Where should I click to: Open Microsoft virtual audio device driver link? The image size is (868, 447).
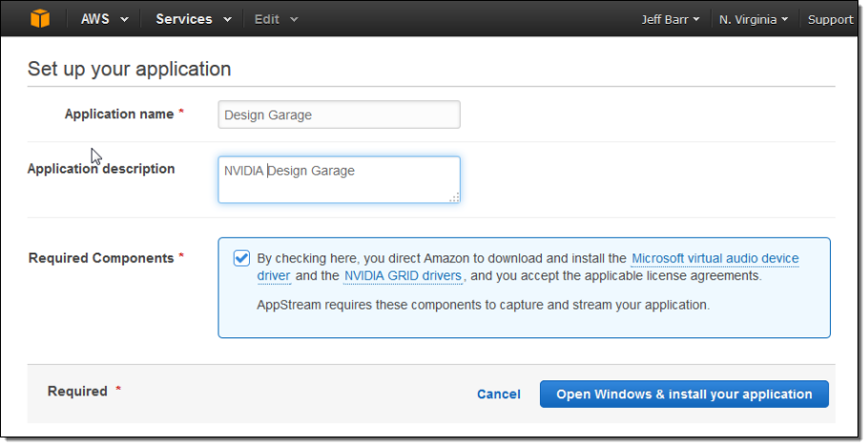coord(715,258)
